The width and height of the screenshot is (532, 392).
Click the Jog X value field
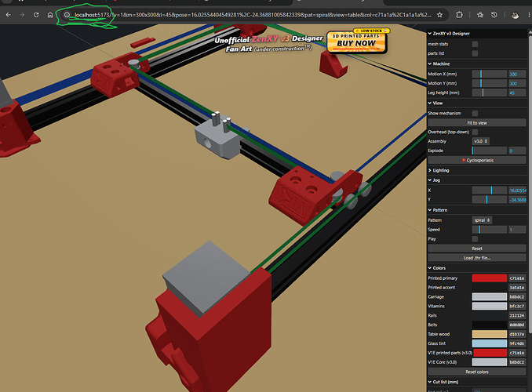click(x=517, y=191)
